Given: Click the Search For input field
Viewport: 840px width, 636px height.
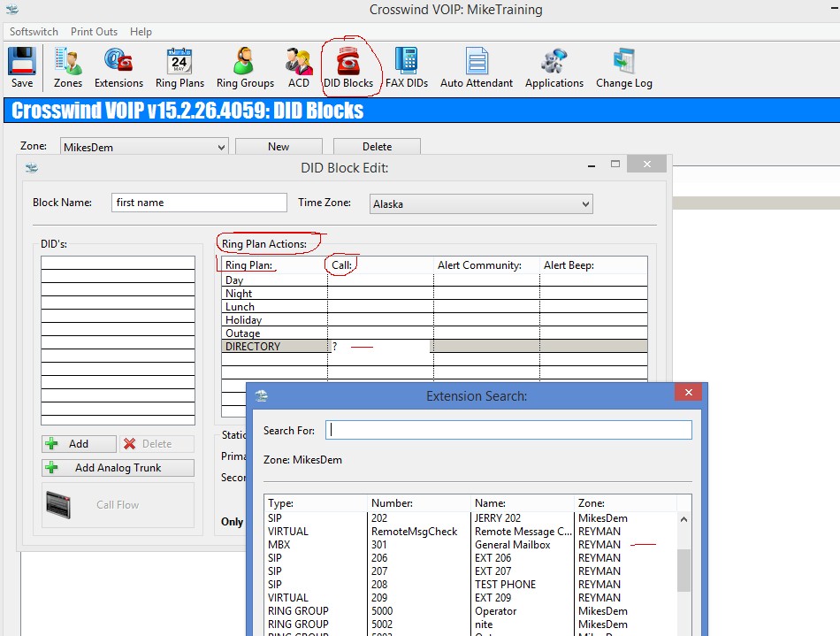Looking at the screenshot, I should click(508, 430).
